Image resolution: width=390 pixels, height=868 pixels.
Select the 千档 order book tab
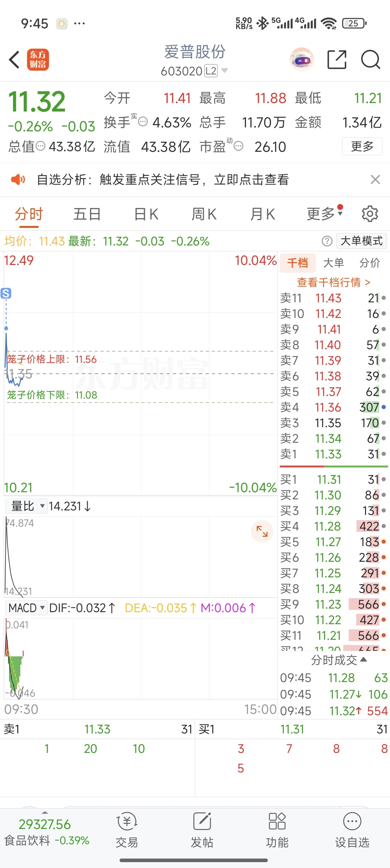point(298,262)
